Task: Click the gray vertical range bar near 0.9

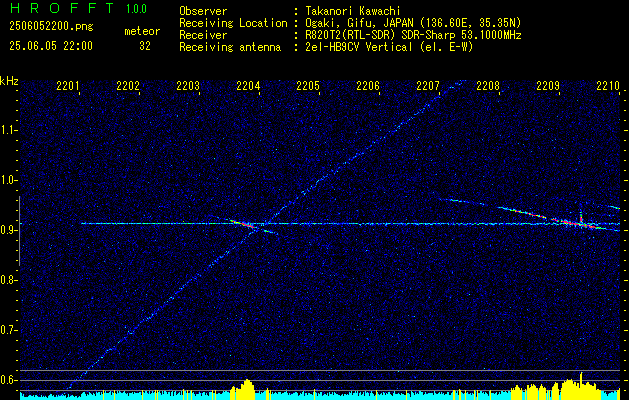Action: pyautogui.click(x=19, y=231)
